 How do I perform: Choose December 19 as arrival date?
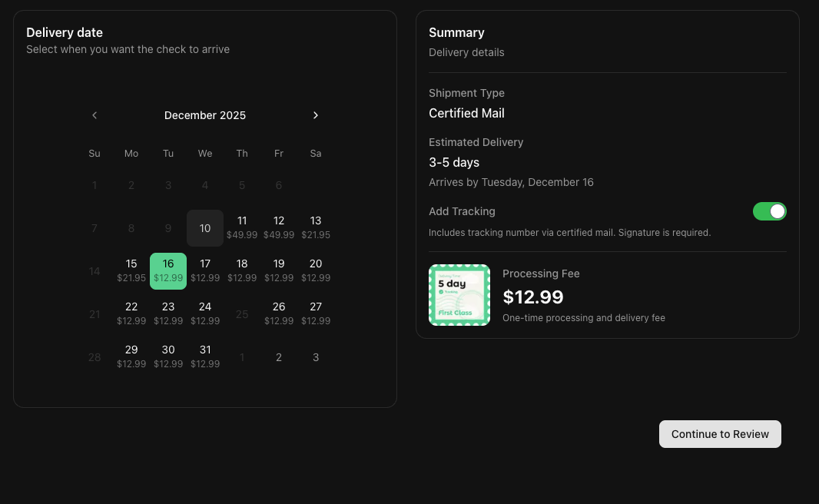[279, 270]
